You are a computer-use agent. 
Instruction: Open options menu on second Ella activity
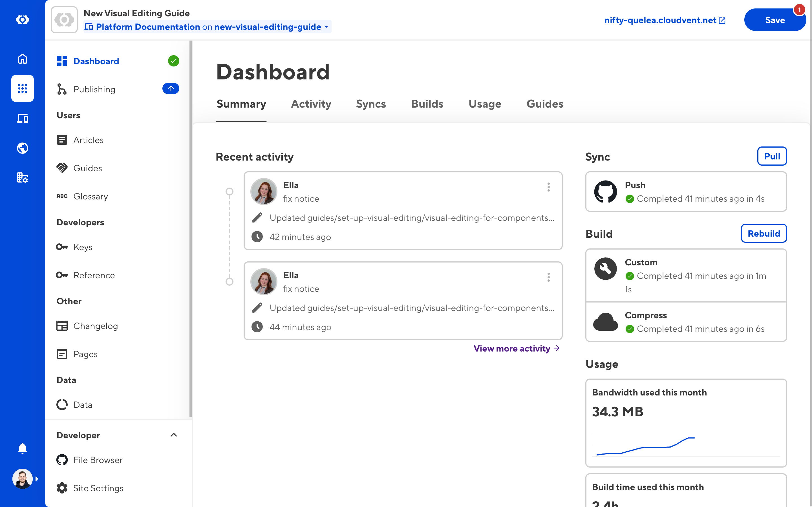point(548,277)
